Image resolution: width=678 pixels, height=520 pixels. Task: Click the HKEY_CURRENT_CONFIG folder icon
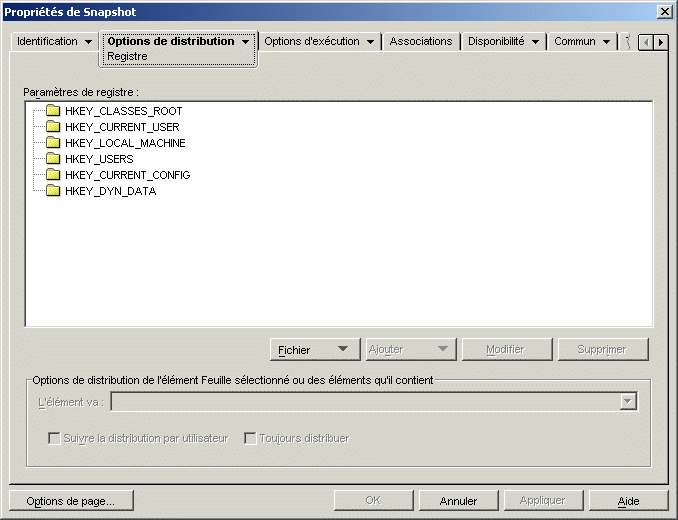[53, 175]
